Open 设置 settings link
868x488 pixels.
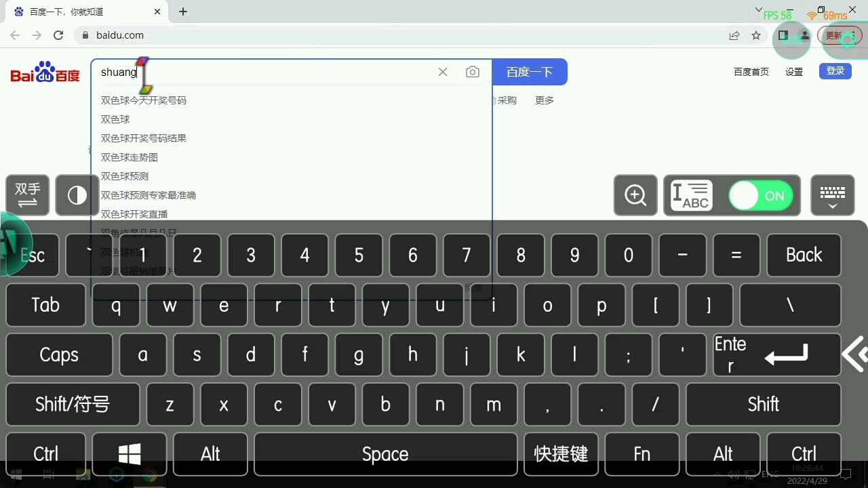(x=794, y=72)
